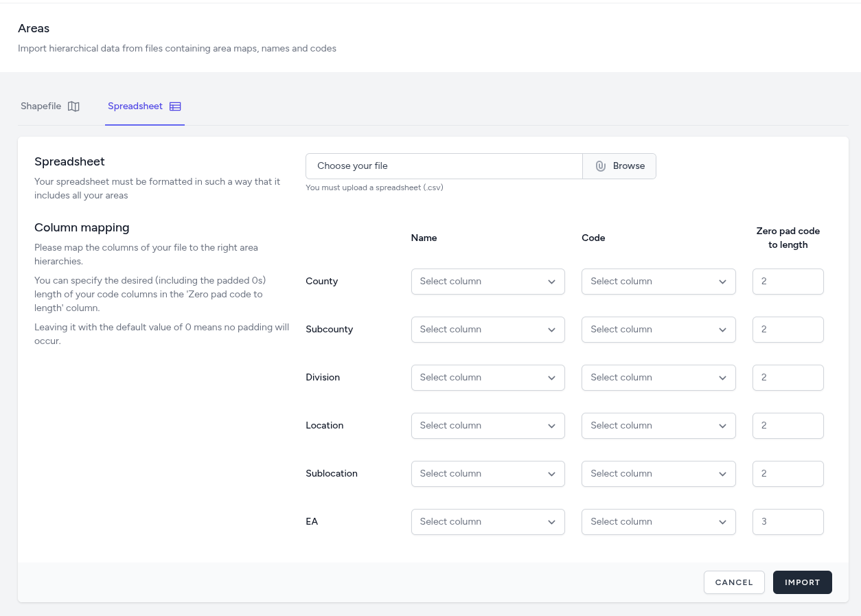This screenshot has height=616, width=861.
Task: Focus the EA zero pad length field
Action: click(788, 522)
